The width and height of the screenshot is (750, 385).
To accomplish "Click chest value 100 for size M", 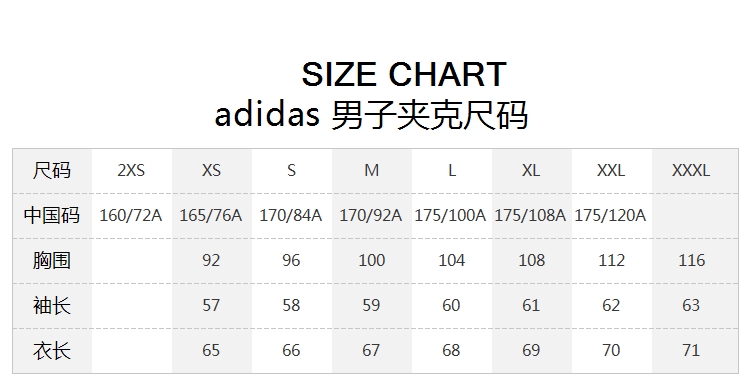I will (x=371, y=260).
